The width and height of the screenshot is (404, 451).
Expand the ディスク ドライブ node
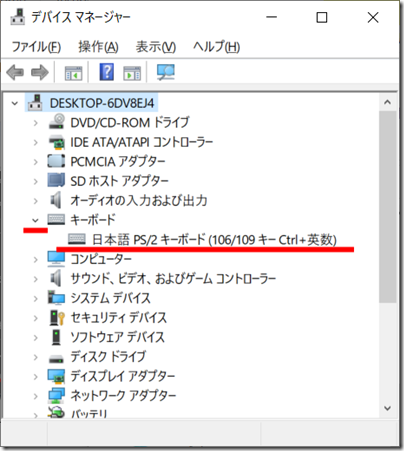click(36, 357)
